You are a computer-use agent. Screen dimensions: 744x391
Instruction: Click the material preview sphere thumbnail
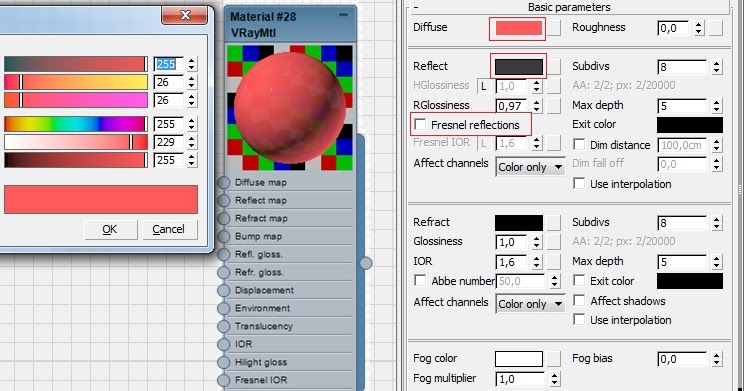[290, 108]
